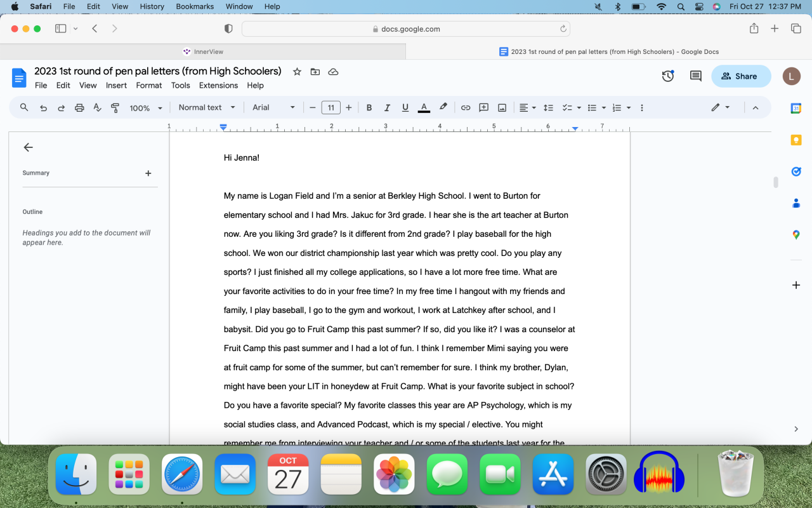Open the File menu in Google Docs
Screen dimensions: 812x508
point(41,85)
